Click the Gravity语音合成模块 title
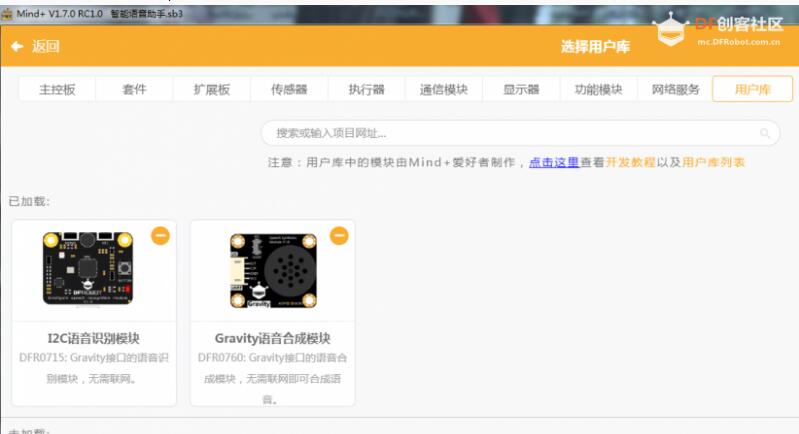 pyautogui.click(x=273, y=338)
